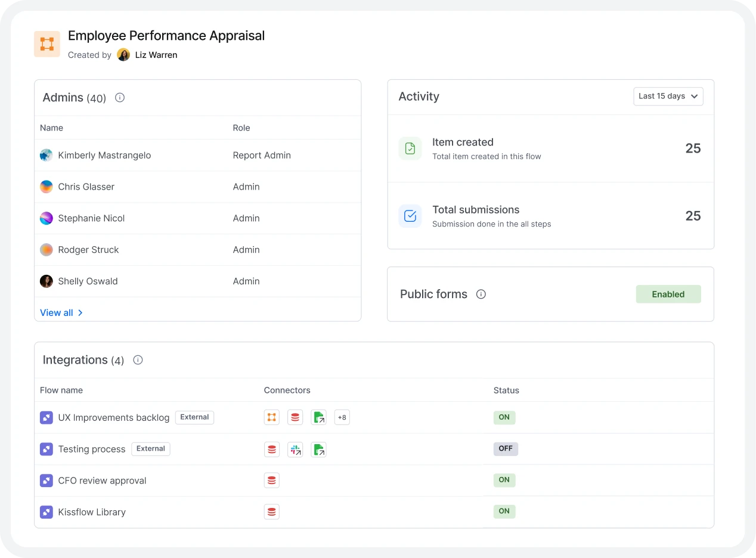Click the Item created count of 25

693,148
